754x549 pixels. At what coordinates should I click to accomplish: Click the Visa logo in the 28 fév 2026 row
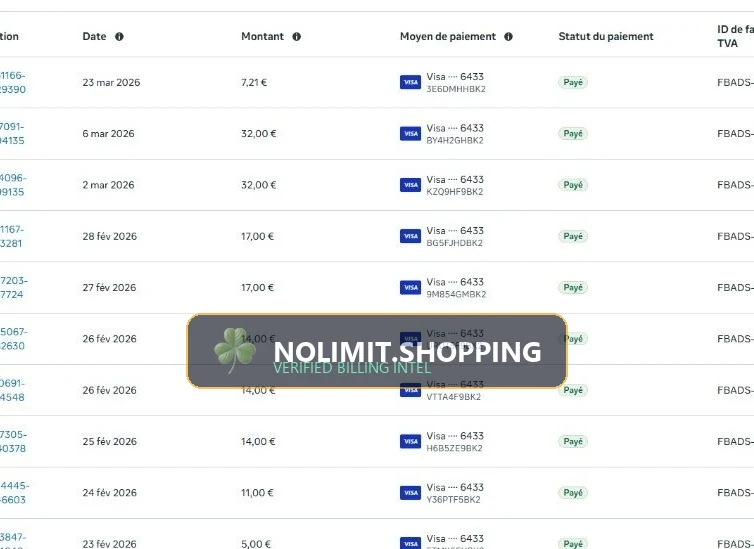(x=410, y=236)
